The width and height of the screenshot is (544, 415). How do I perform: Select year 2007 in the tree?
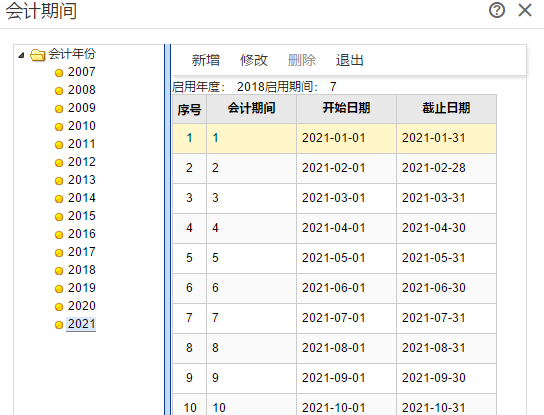(x=82, y=72)
